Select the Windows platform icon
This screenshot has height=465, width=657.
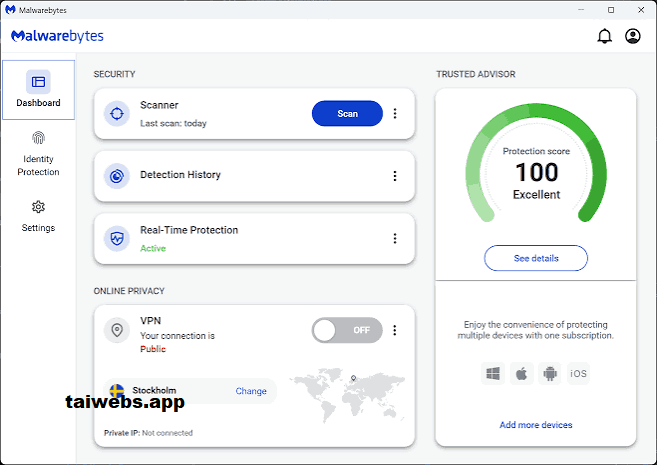click(x=493, y=373)
